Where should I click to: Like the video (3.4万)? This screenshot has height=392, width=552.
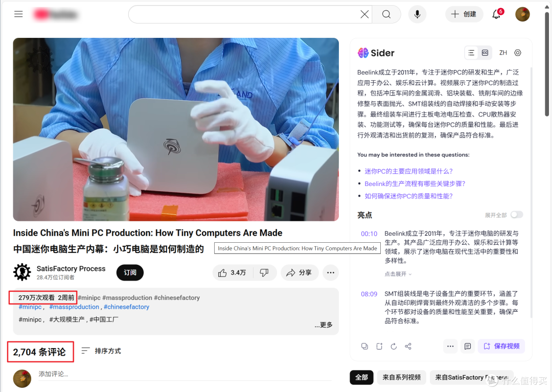[x=233, y=273]
